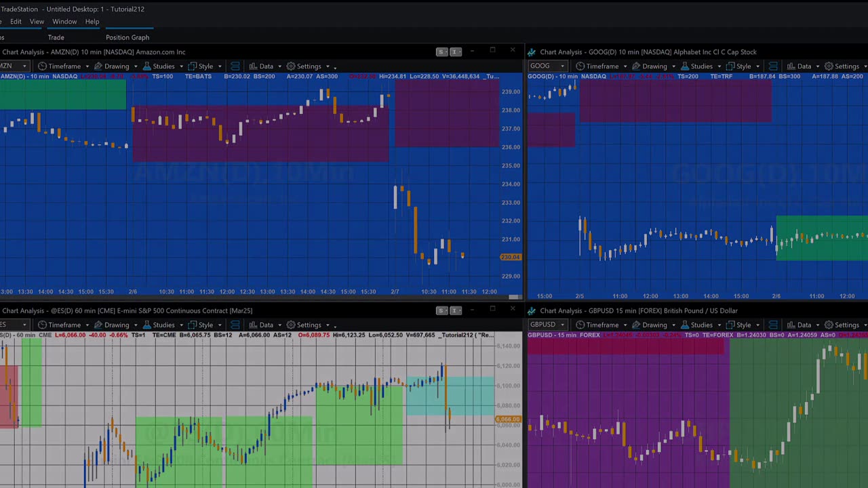
Task: Click green shaded zone in GOOG chart
Action: point(822,238)
